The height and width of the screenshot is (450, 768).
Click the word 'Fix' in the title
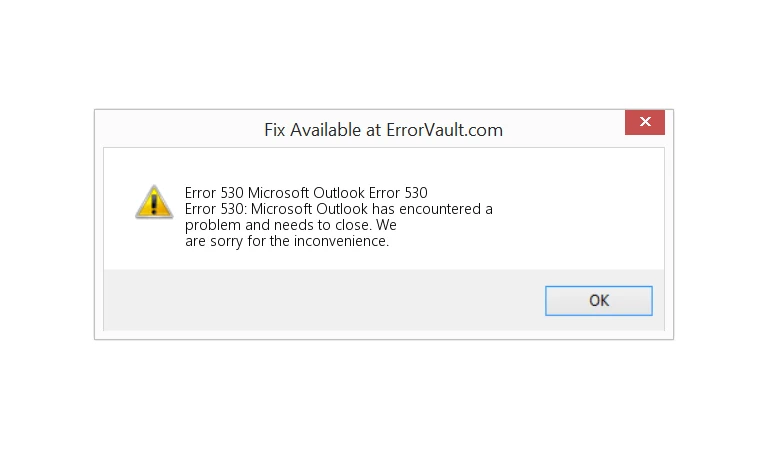click(x=274, y=130)
